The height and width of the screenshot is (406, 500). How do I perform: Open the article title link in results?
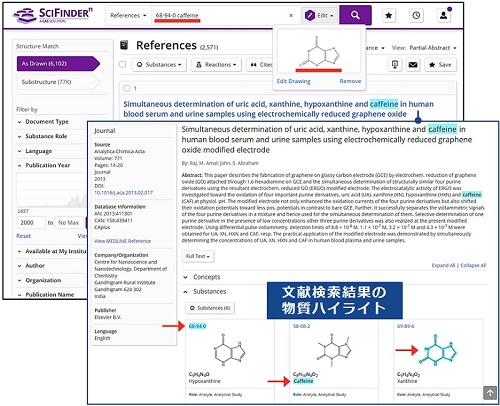tap(278, 109)
